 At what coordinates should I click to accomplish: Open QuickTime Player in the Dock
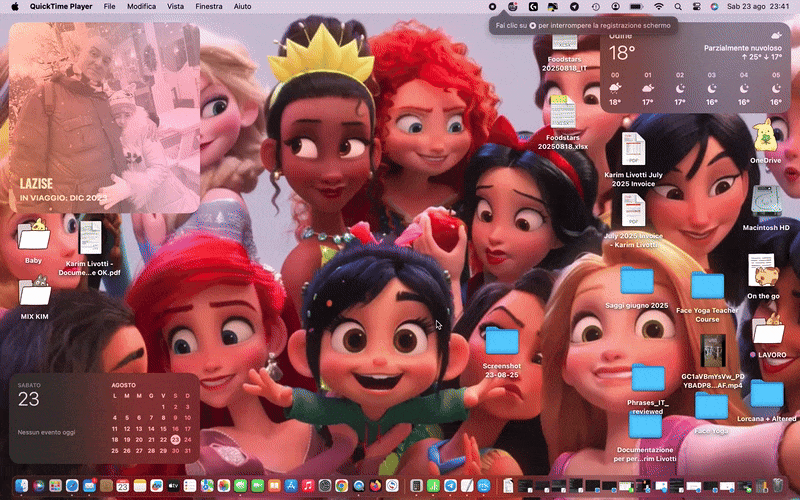pos(359,485)
